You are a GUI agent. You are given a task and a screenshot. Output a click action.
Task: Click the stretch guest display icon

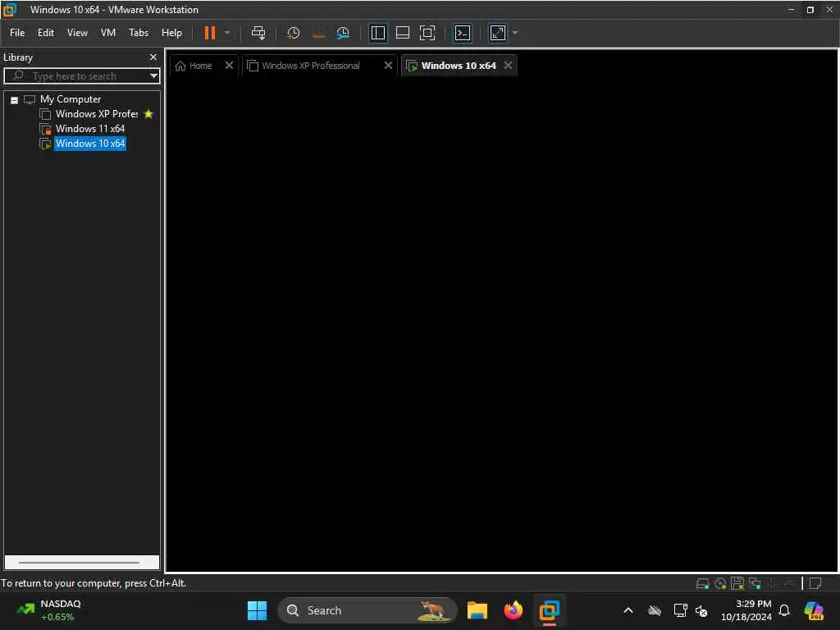(498, 33)
